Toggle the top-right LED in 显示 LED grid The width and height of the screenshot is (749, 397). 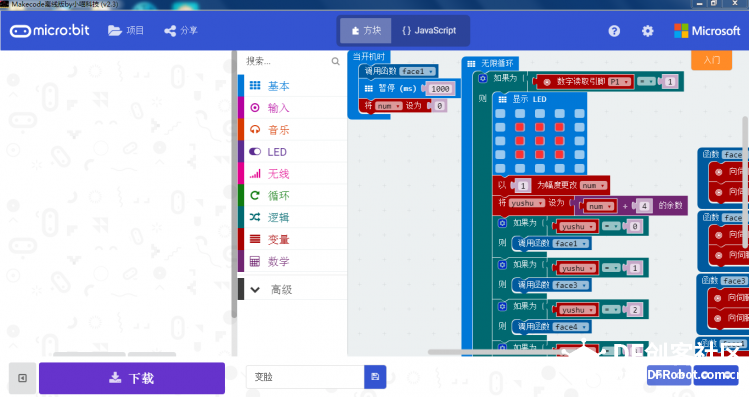click(579, 114)
